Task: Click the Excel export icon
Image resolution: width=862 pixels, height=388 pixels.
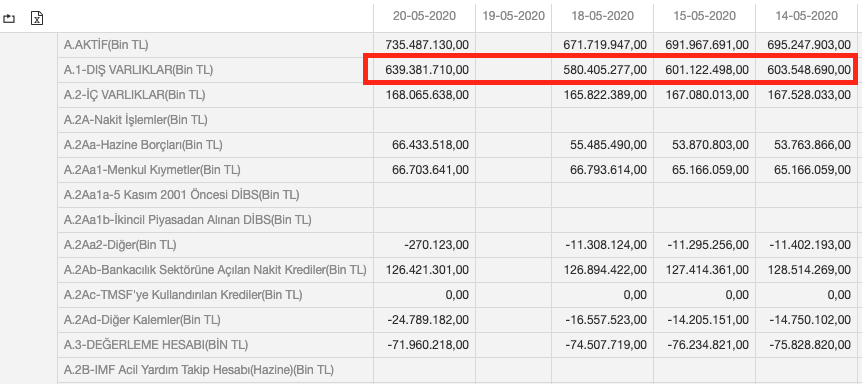Action: click(x=37, y=18)
